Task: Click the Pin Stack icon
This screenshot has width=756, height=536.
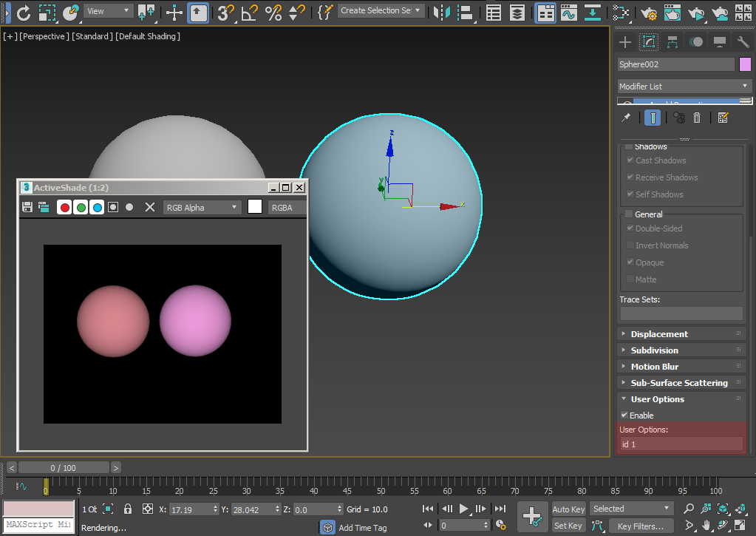Action: pyautogui.click(x=626, y=118)
